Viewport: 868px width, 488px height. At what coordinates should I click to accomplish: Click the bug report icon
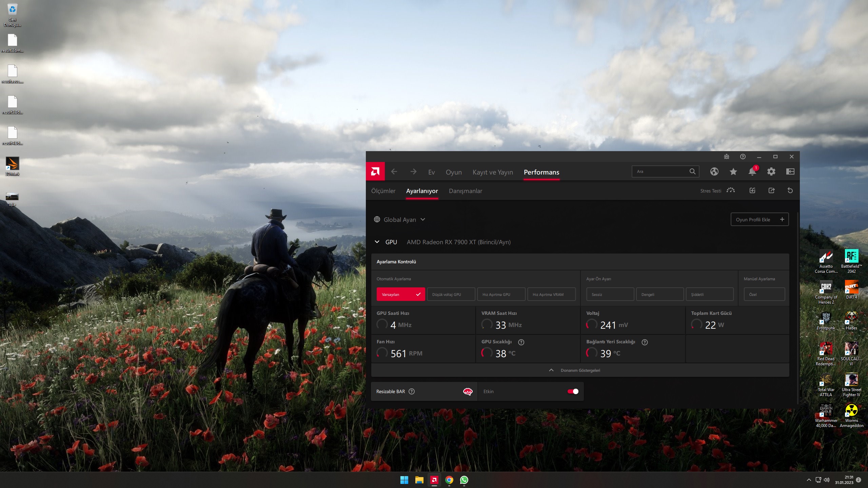click(726, 157)
